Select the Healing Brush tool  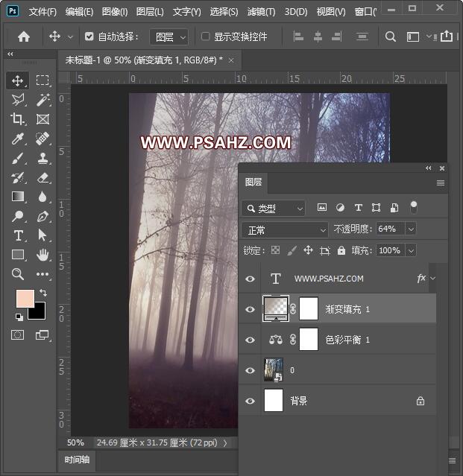pos(42,139)
